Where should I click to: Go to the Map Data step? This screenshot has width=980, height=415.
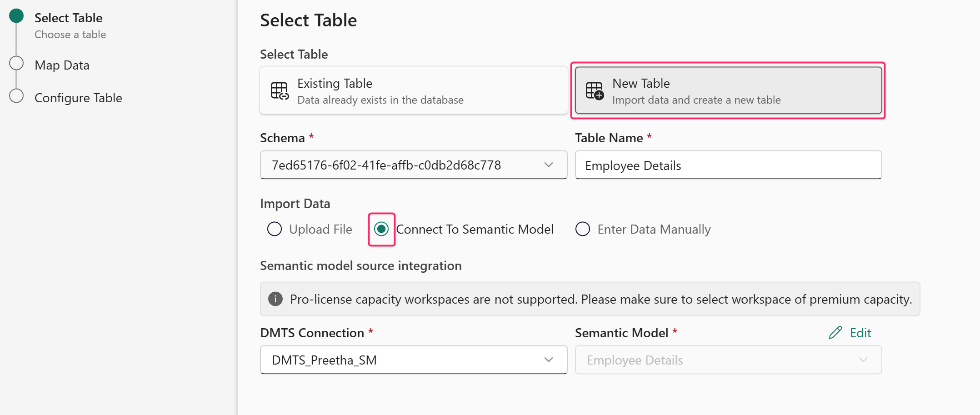click(x=62, y=65)
